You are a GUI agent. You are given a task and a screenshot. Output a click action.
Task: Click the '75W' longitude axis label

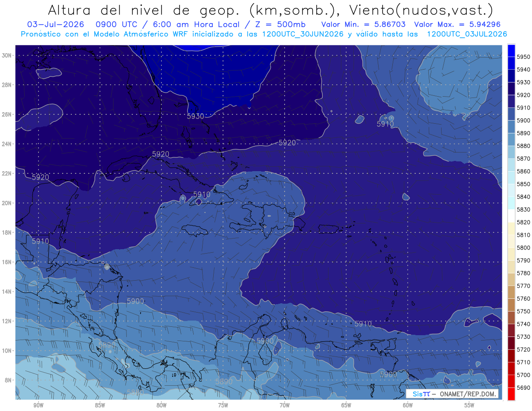tap(223, 405)
